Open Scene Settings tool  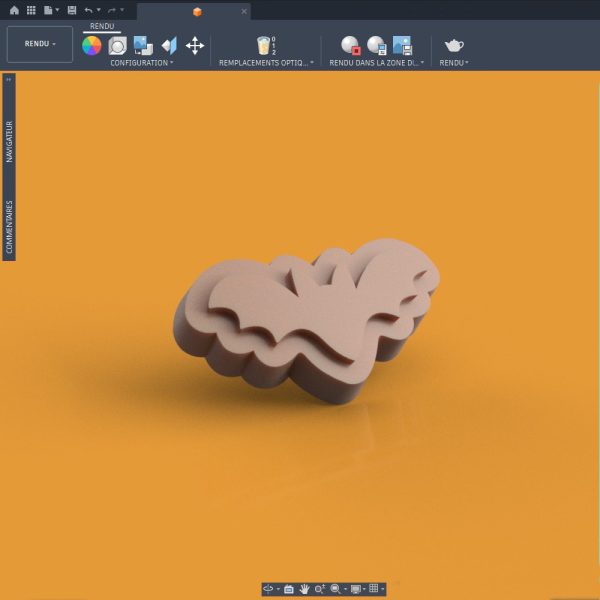point(117,46)
